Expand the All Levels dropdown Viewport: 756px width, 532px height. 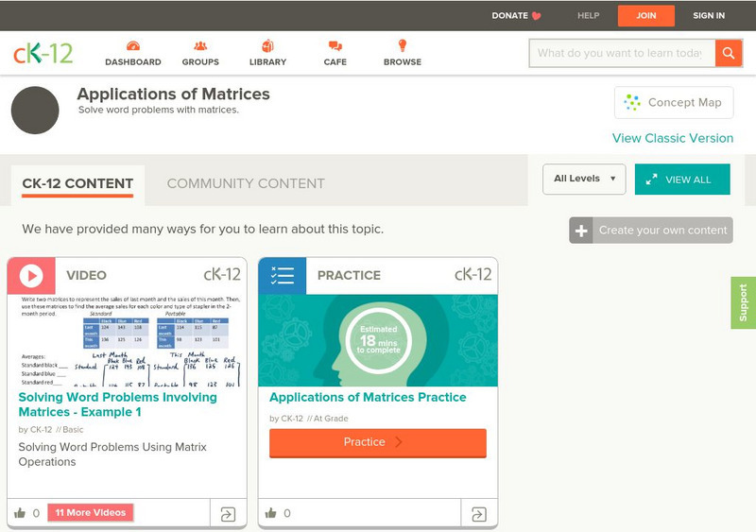point(584,179)
